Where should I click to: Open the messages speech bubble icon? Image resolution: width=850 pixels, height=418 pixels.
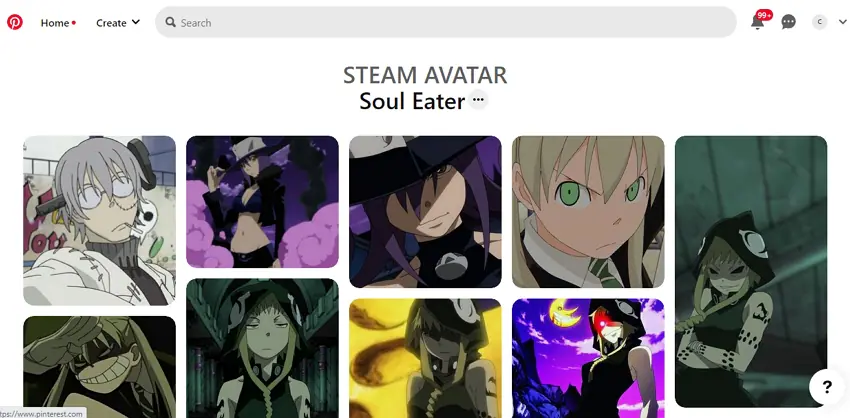point(788,22)
